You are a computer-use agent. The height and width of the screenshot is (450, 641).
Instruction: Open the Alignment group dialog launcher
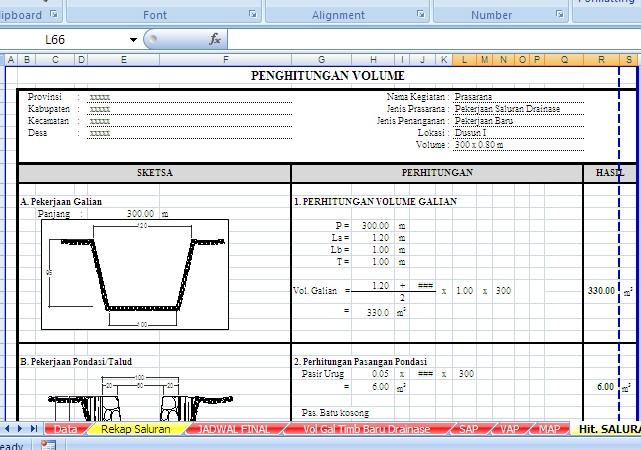(x=421, y=15)
